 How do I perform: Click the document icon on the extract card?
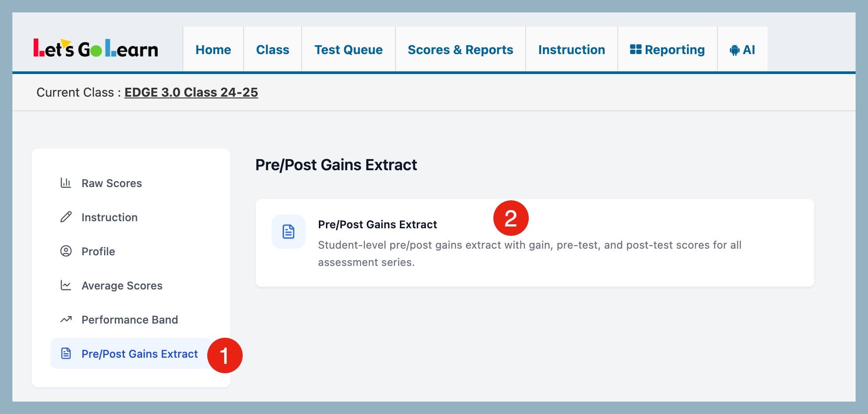[288, 231]
